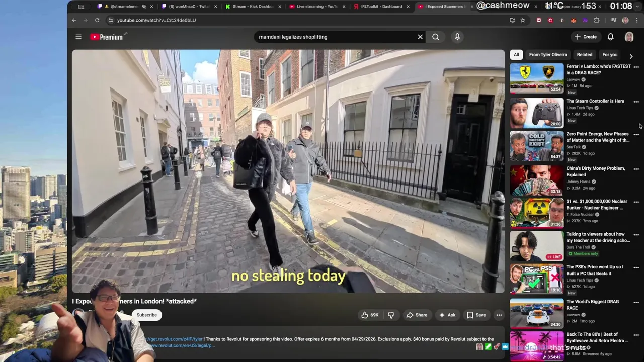The width and height of the screenshot is (644, 362).
Task: Go to YouTube Premium home logo
Action: pyautogui.click(x=107, y=37)
